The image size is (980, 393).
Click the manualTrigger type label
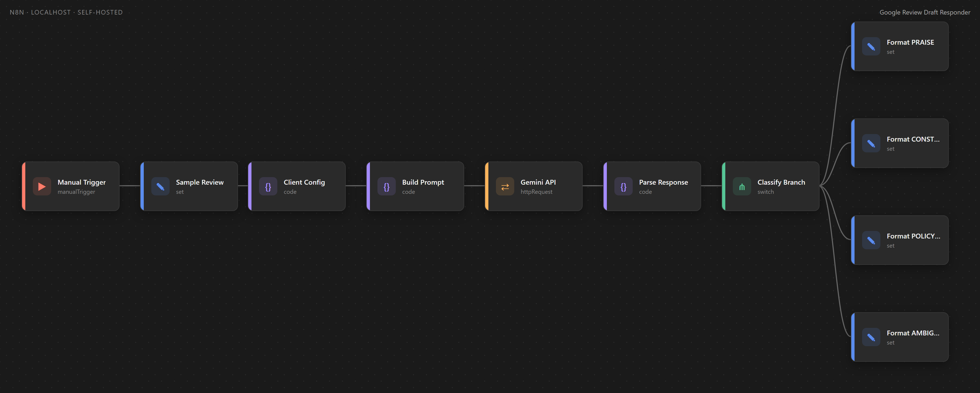76,192
